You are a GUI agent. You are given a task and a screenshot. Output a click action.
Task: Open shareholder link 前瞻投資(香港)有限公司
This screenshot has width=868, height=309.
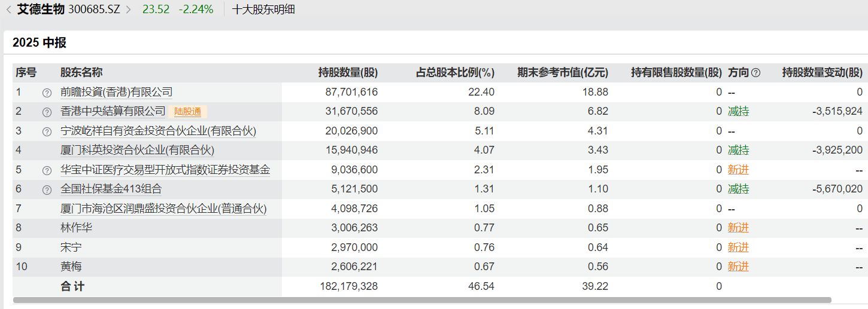pos(116,92)
